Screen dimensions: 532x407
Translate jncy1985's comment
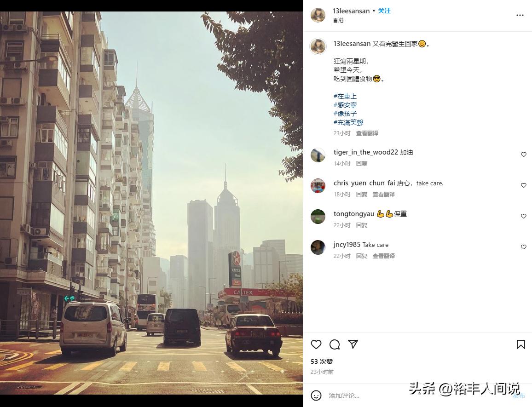[384, 256]
